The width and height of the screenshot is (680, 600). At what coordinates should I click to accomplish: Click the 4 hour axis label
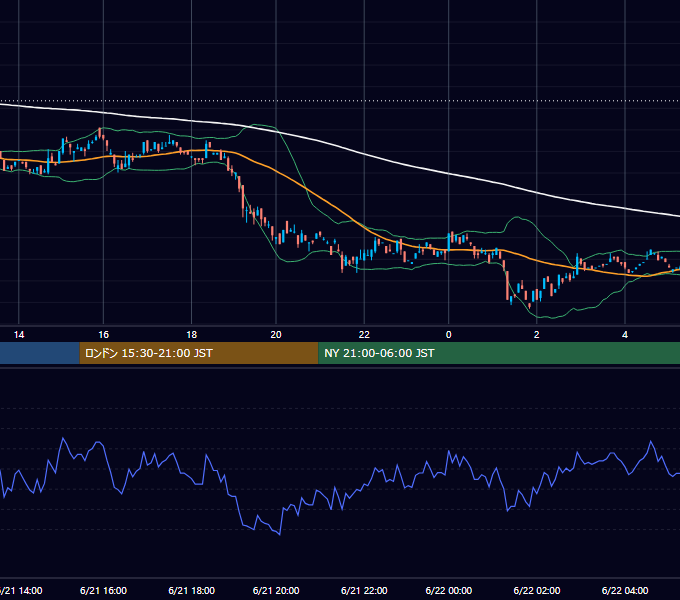click(624, 335)
